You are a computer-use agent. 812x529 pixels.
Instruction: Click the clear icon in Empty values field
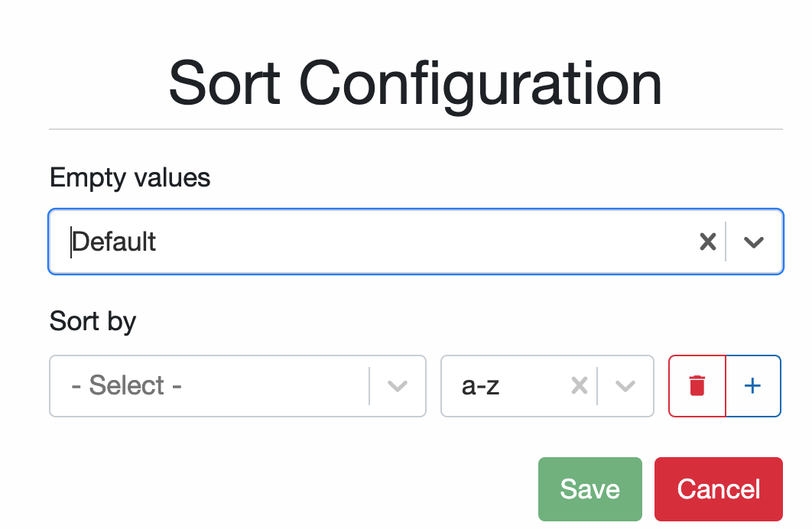(707, 242)
